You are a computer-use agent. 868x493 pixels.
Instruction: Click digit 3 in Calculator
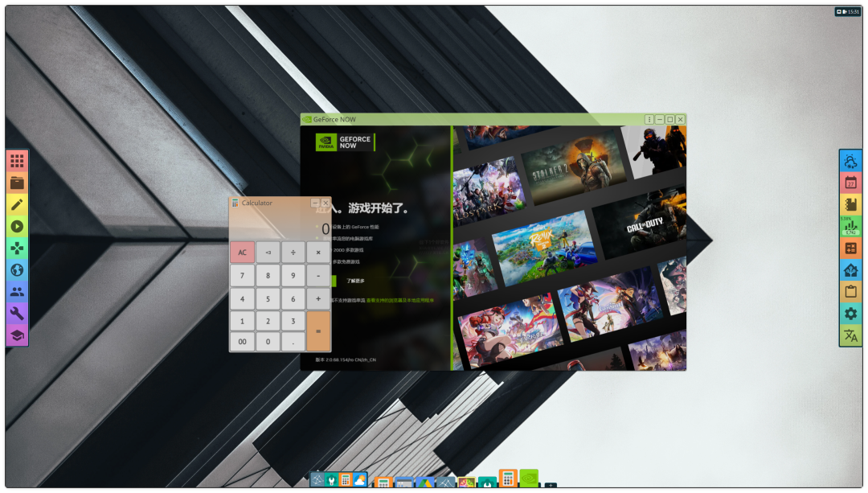293,321
